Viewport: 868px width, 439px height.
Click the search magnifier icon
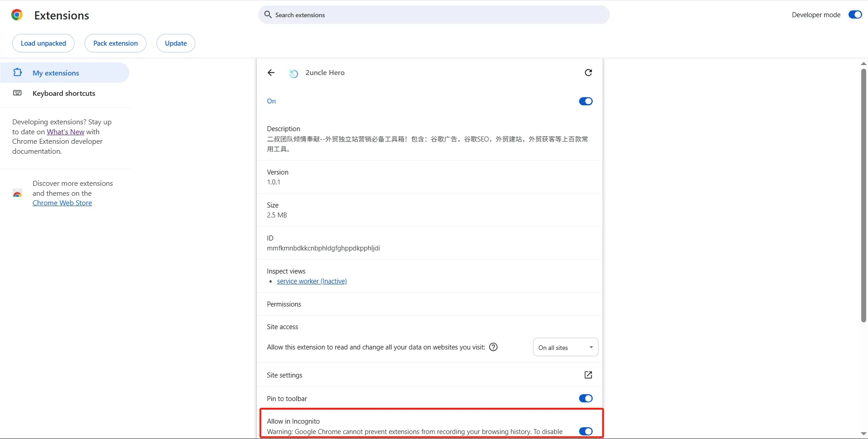(268, 14)
